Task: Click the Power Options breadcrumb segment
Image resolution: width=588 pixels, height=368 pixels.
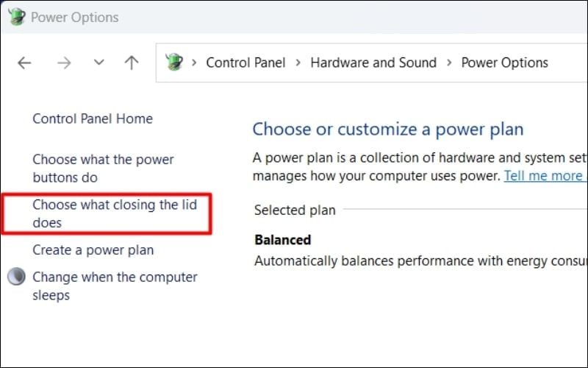Action: coord(504,63)
